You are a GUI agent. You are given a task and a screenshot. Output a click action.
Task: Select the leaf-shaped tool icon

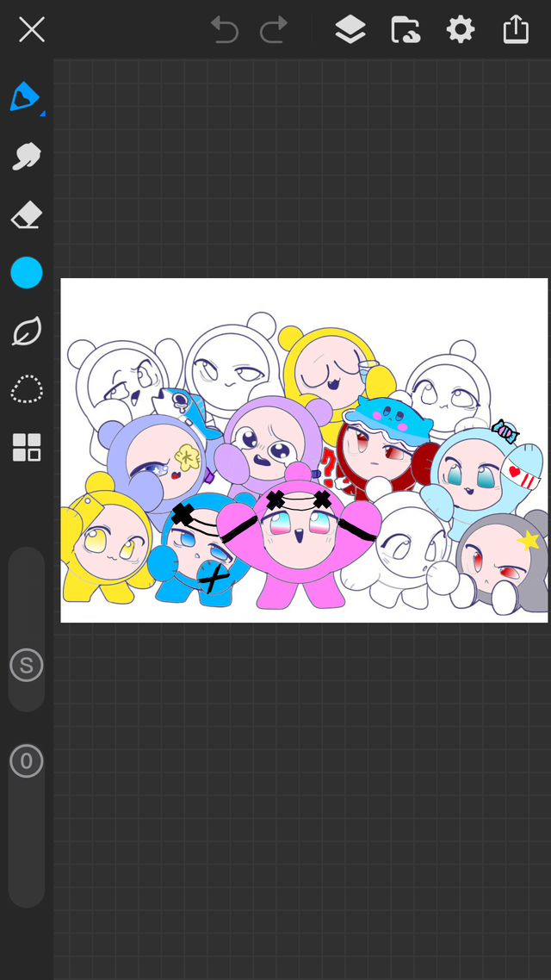tap(27, 332)
